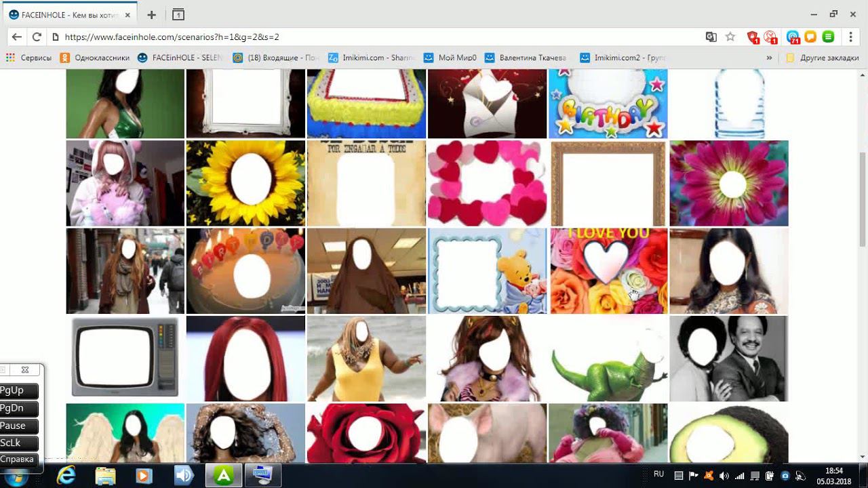This screenshot has height=488, width=868.
Task: Select the brown hijab scenario
Action: tap(366, 271)
